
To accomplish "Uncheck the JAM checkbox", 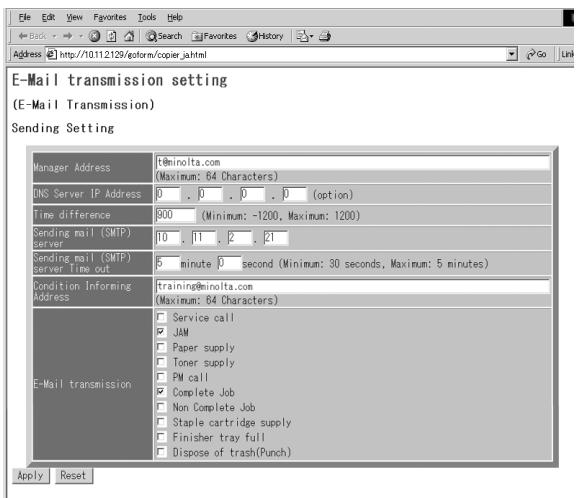I will coord(161,332).
